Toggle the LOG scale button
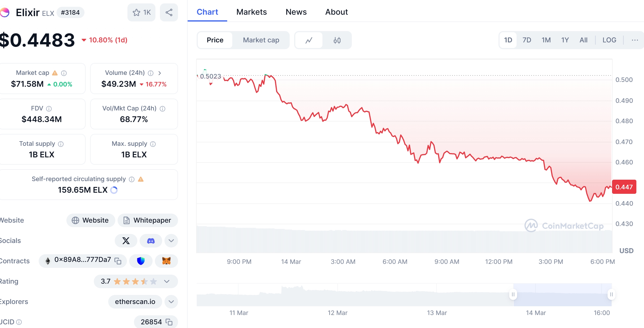The height and width of the screenshot is (328, 644). pos(609,40)
